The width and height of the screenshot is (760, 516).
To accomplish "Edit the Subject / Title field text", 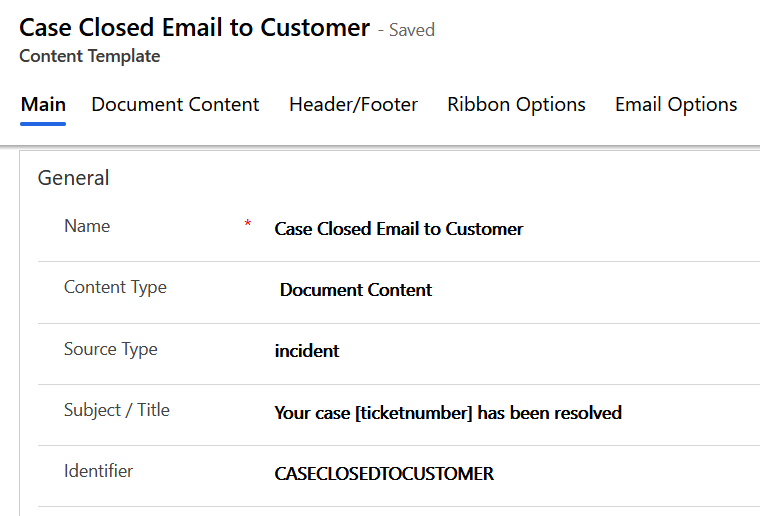I will pyautogui.click(x=448, y=412).
